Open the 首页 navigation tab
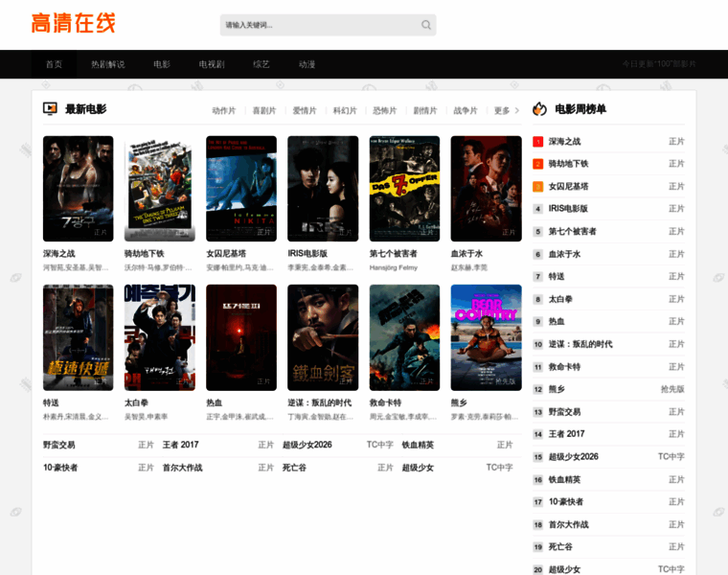728x575 pixels. pos(54,64)
